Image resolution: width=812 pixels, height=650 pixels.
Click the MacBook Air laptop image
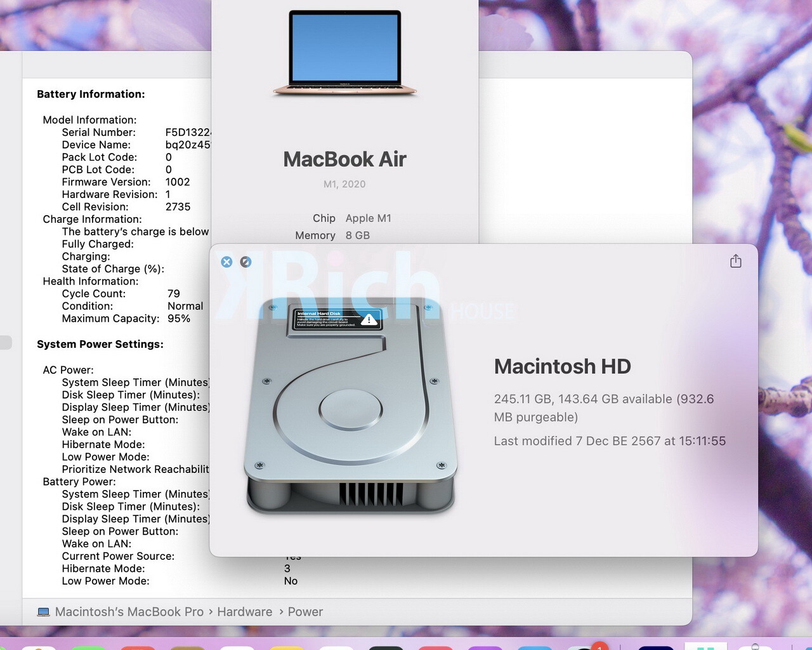coord(345,53)
